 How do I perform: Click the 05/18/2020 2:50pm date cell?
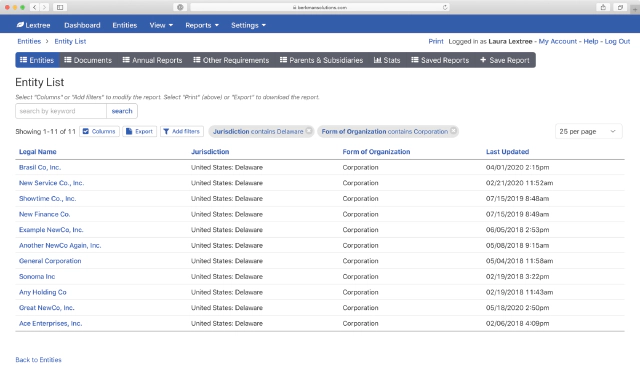pos(517,308)
